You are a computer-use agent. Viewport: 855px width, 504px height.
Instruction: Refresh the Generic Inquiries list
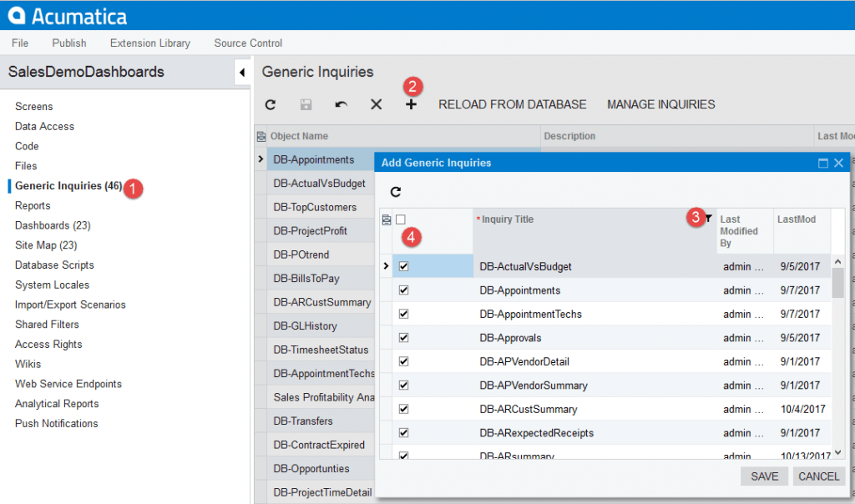pyautogui.click(x=271, y=104)
